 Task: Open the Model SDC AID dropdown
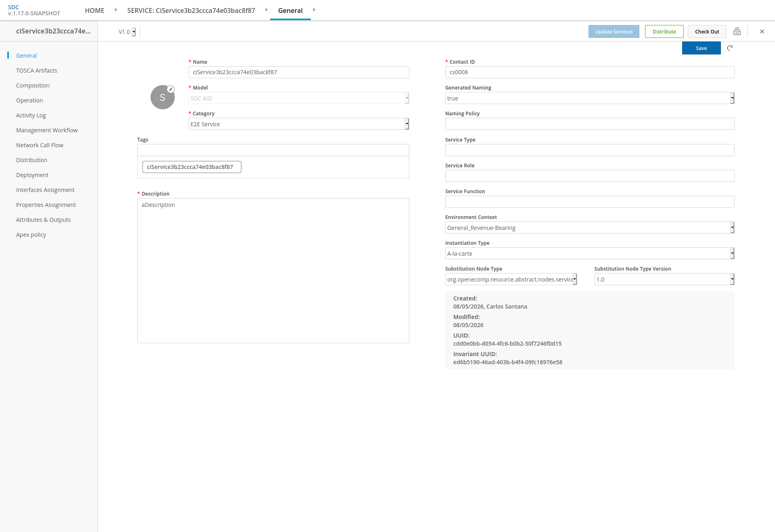click(299, 98)
